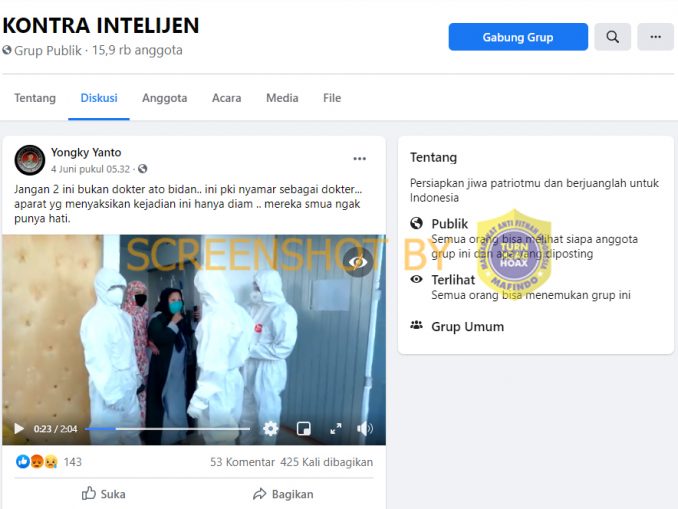Click the globe icon beside Grup Publik

[x=7, y=50]
